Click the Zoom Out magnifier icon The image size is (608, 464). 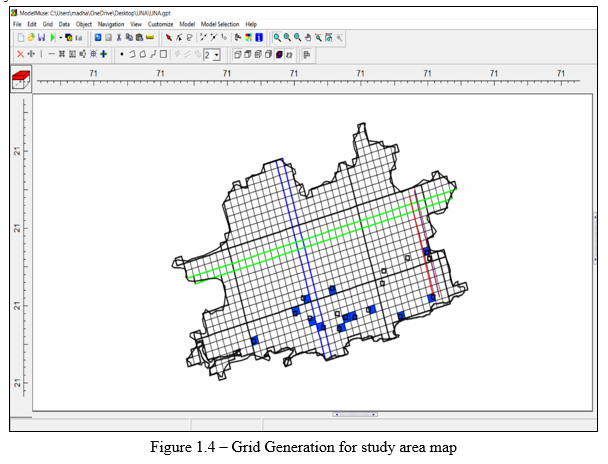[x=297, y=38]
